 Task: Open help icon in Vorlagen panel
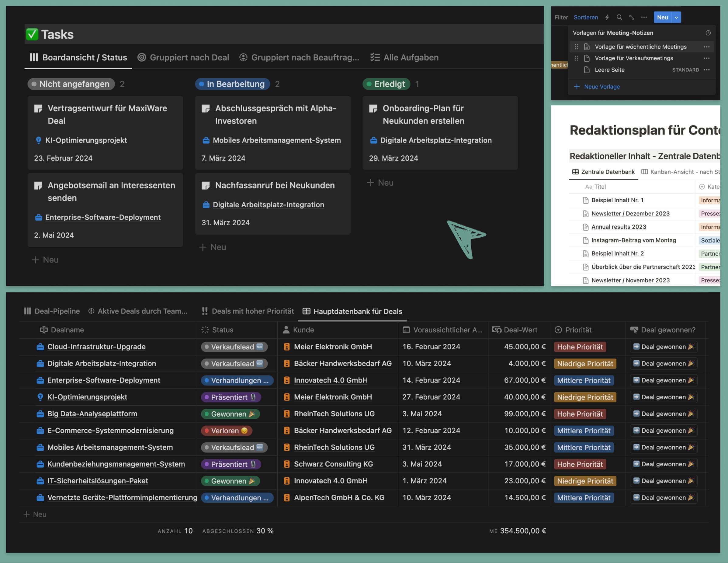point(708,33)
